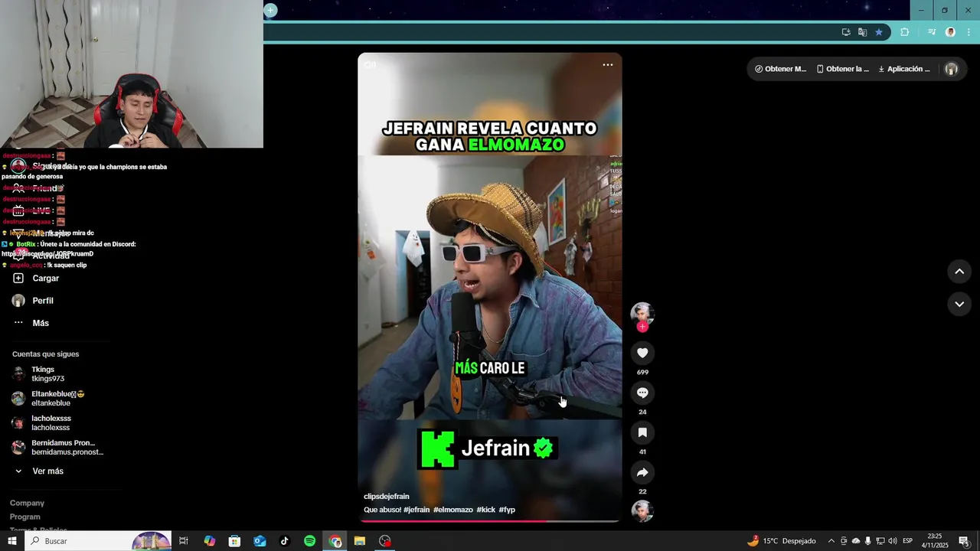Screen dimensions: 980x551
Task: Open Spotify from the taskbar
Action: click(x=309, y=541)
